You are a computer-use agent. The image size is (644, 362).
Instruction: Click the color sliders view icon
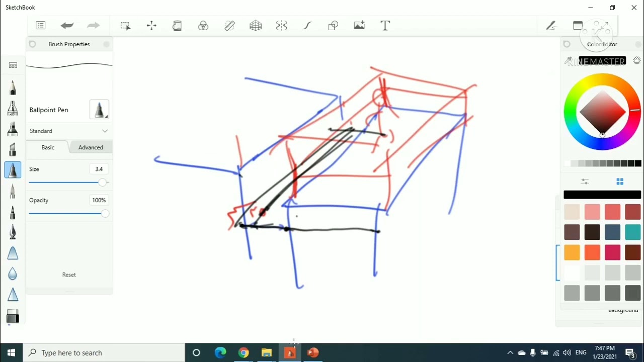point(585,182)
